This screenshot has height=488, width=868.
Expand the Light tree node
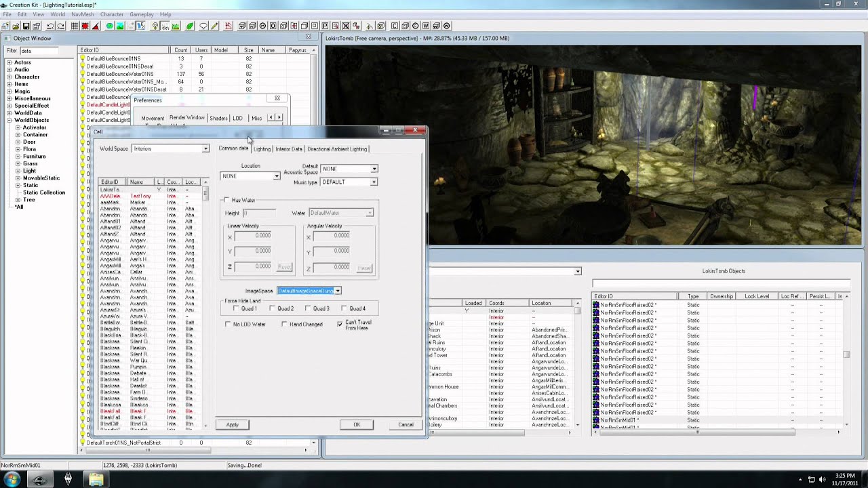18,171
